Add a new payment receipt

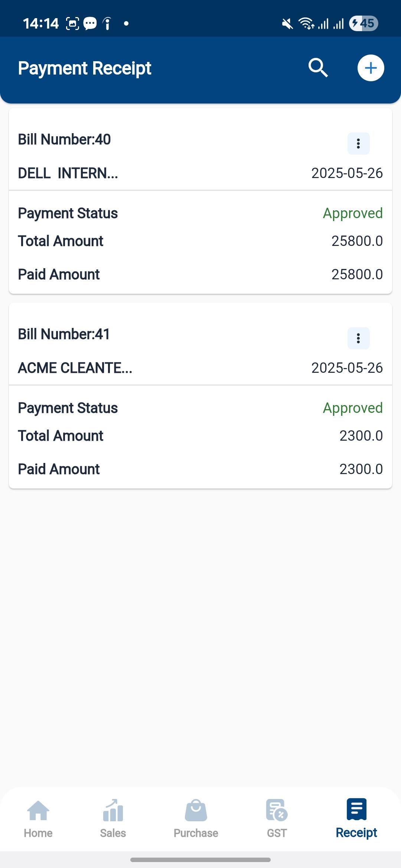(x=371, y=68)
